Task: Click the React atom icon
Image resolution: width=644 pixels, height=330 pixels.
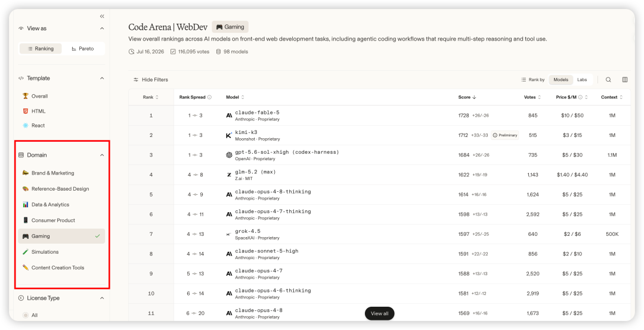Action: [x=26, y=126]
